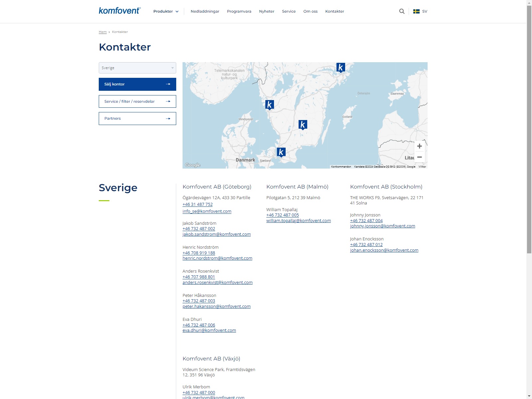Screen dimensions: 532x399
Task: Click the Ögärdesvägen 12A address text
Action: click(x=216, y=198)
